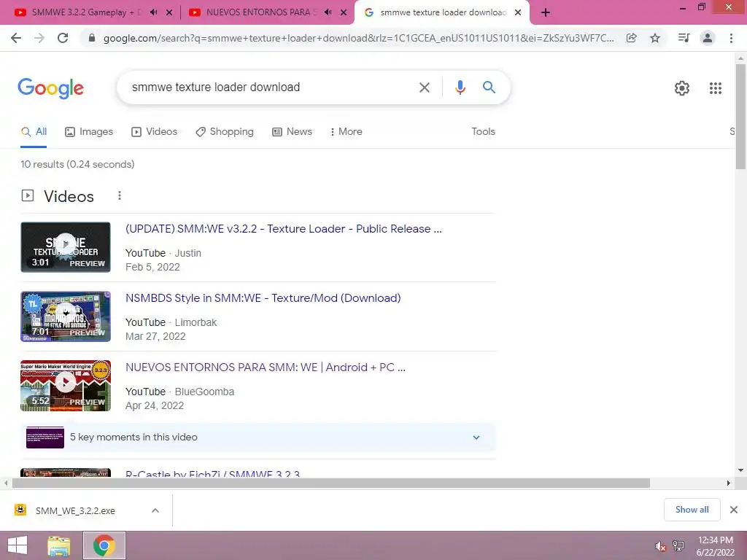The width and height of the screenshot is (747, 560).
Task: Mute the SMMWE 3.2.2 Gameplay tab audio
Action: click(153, 12)
